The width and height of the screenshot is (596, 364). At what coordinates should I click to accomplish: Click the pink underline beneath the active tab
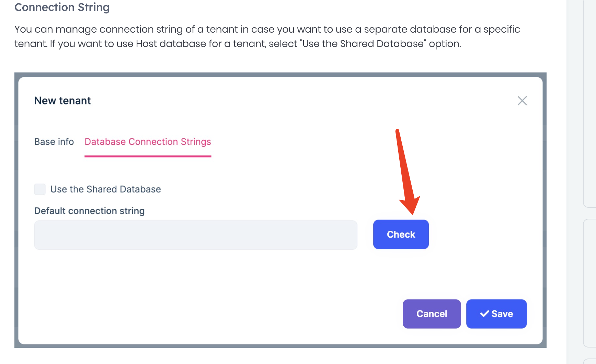pyautogui.click(x=148, y=156)
